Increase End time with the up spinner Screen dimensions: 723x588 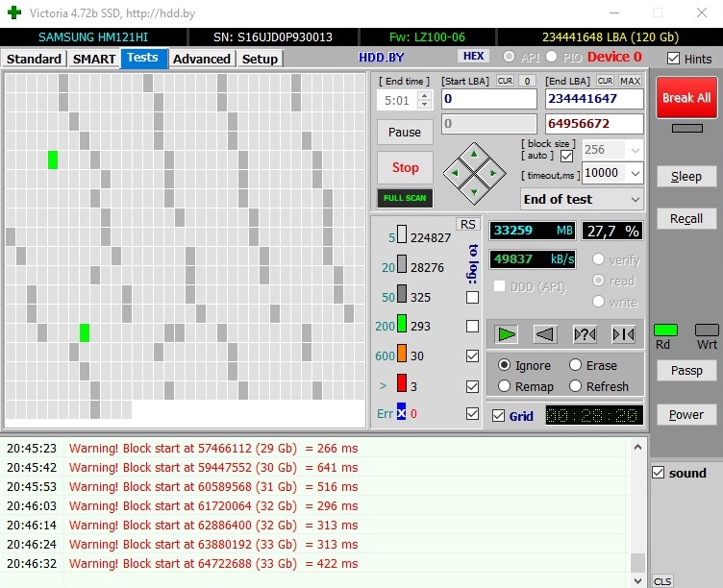click(x=425, y=95)
